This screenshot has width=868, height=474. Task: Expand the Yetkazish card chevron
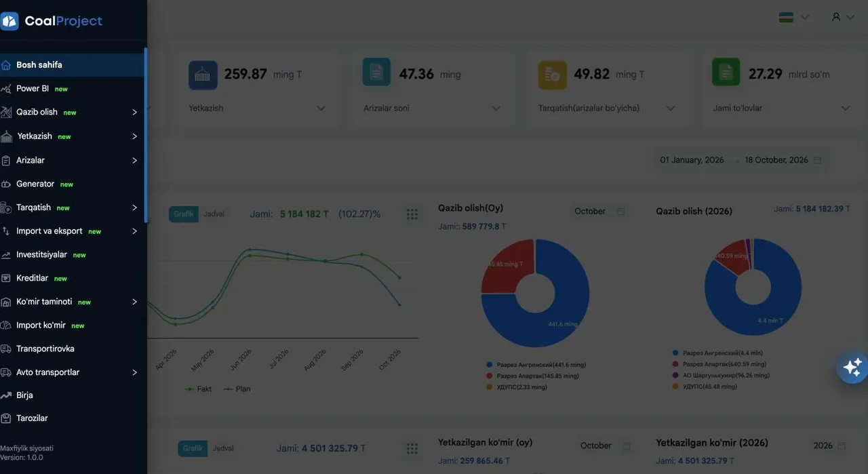[x=321, y=108]
